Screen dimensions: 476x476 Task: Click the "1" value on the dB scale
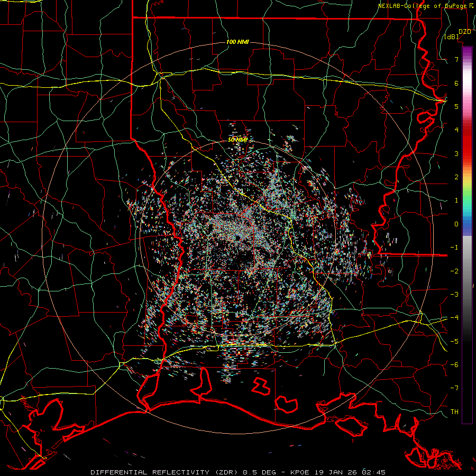click(456, 200)
